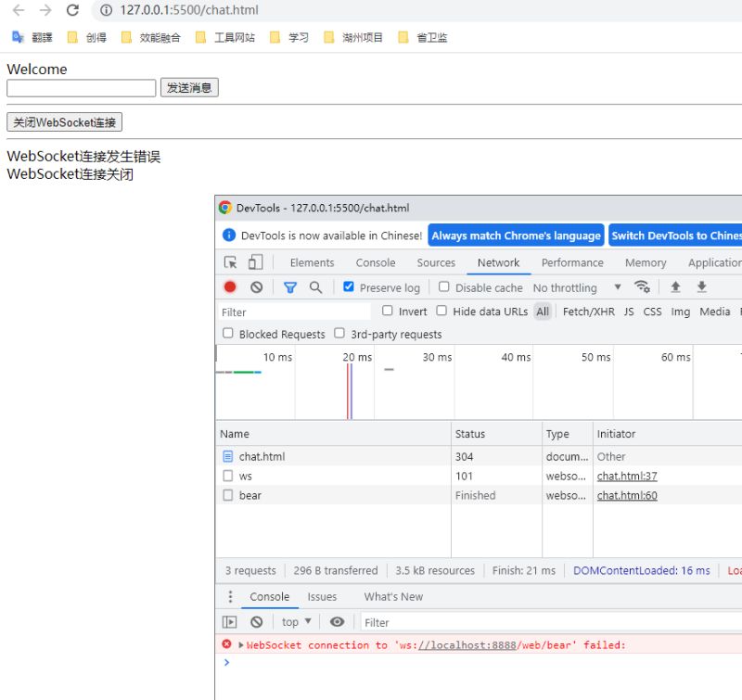This screenshot has width=742, height=700.
Task: Click the browser back arrow
Action: [18, 10]
